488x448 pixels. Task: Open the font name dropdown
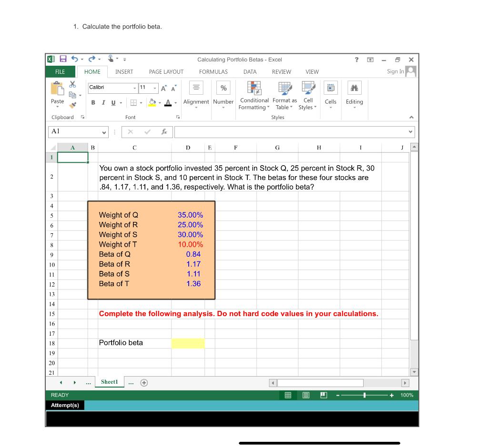coord(135,88)
